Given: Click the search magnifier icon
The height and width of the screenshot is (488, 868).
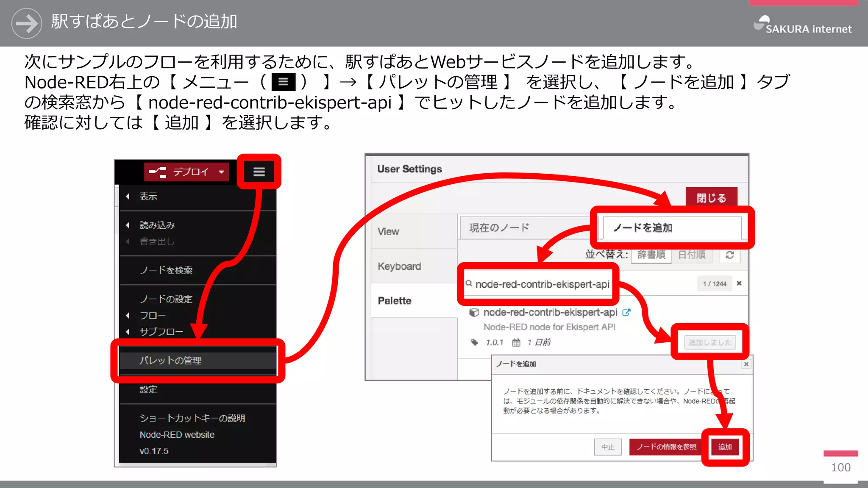Looking at the screenshot, I should click(469, 283).
